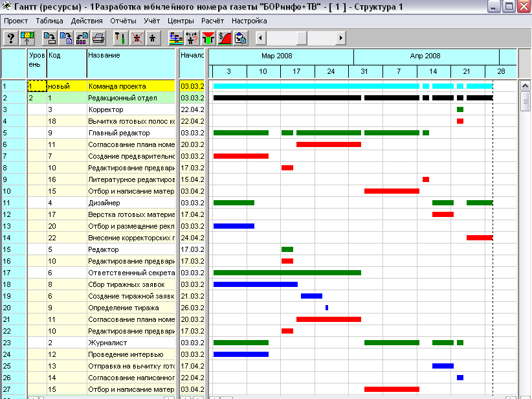Screen dimensions: 532x399
Task: Click left arrow of toolbar zoom slider
Action: (x=261, y=38)
